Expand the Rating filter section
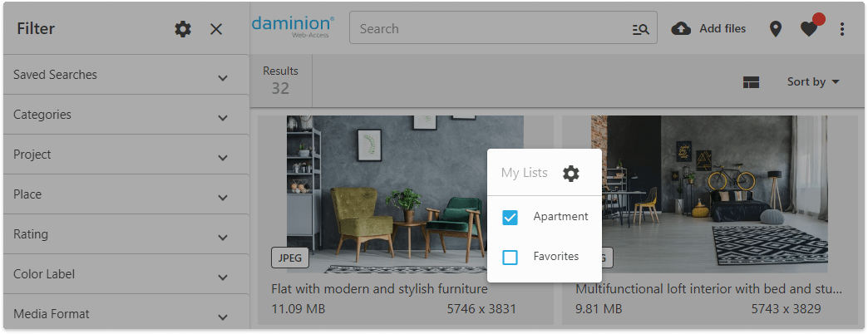 223,238
